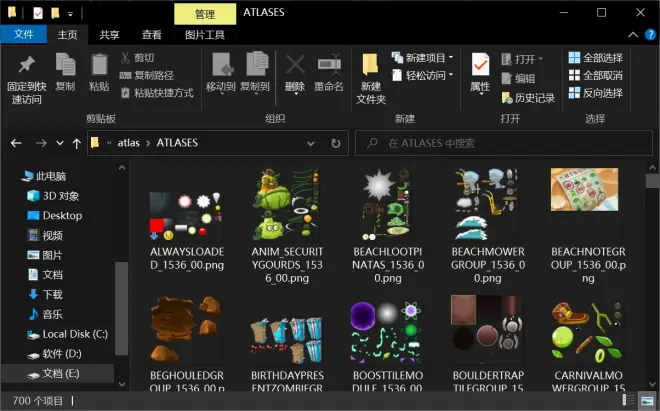Click the Paste (粘贴) ribbon icon
Image resolution: width=660 pixels, height=411 pixels.
pos(99,64)
